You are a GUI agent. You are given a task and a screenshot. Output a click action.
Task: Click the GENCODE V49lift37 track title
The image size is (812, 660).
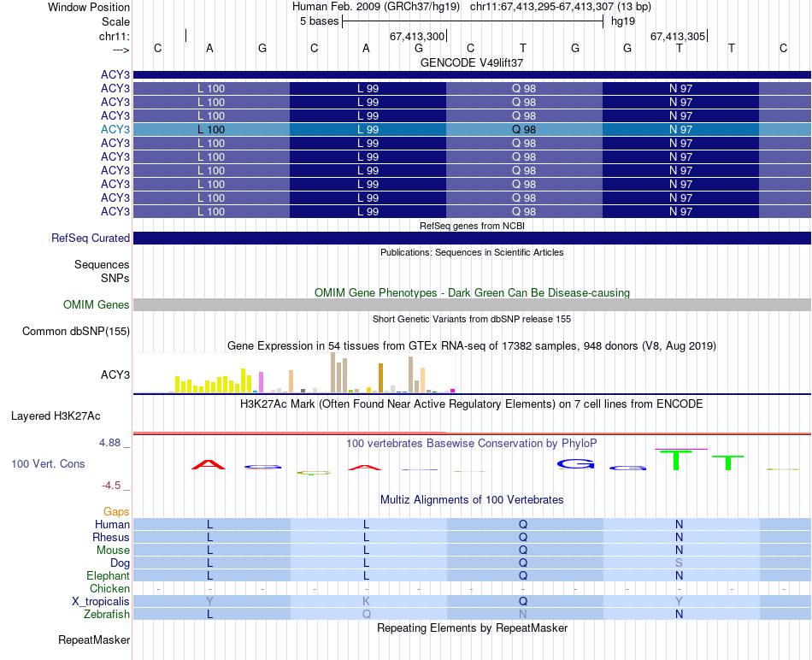472,62
